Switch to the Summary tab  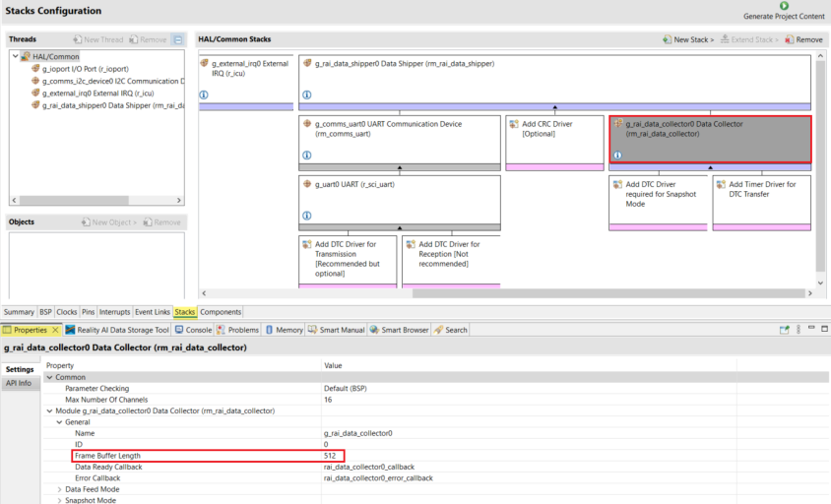coord(19,312)
